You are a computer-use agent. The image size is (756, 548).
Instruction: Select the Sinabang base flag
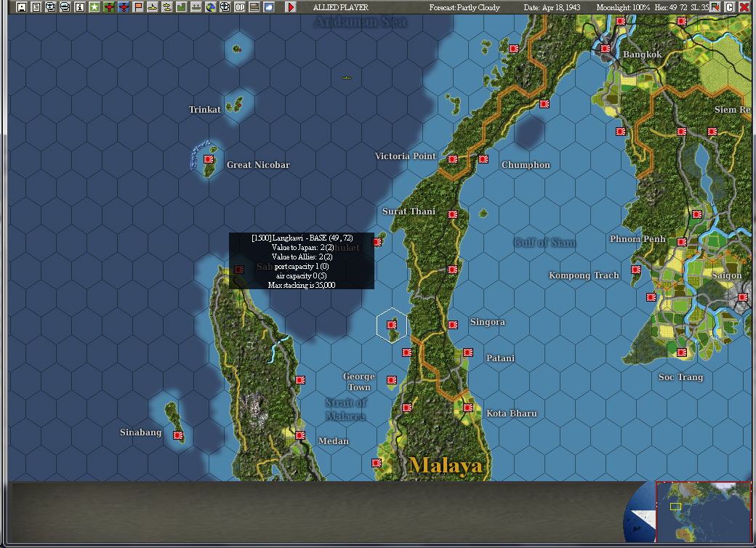click(178, 435)
